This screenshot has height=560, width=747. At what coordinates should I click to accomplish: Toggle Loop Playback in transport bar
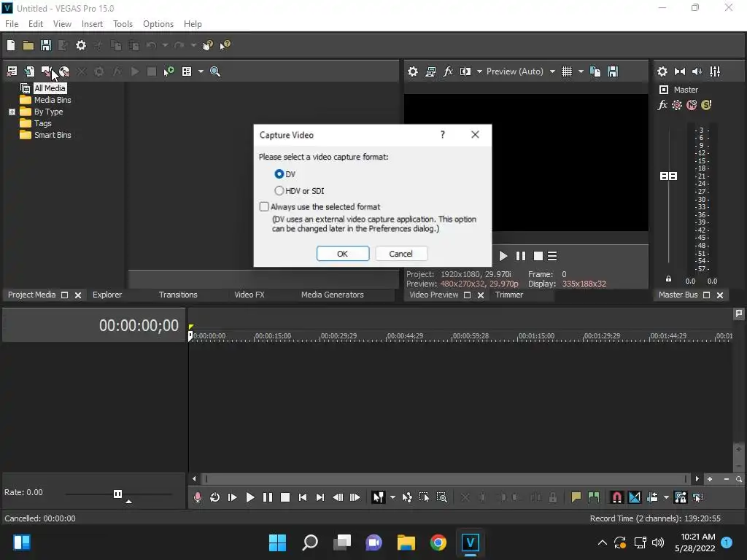tap(215, 497)
